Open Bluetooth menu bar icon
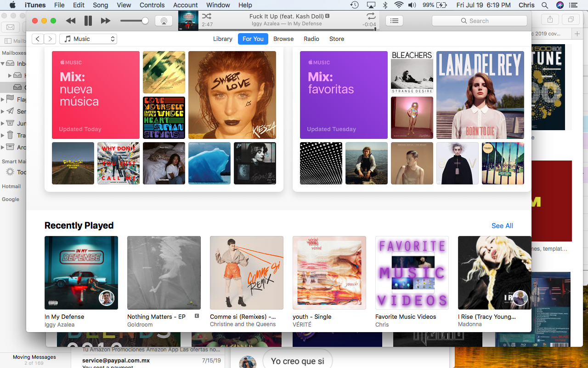The width and height of the screenshot is (588, 368). click(x=385, y=5)
